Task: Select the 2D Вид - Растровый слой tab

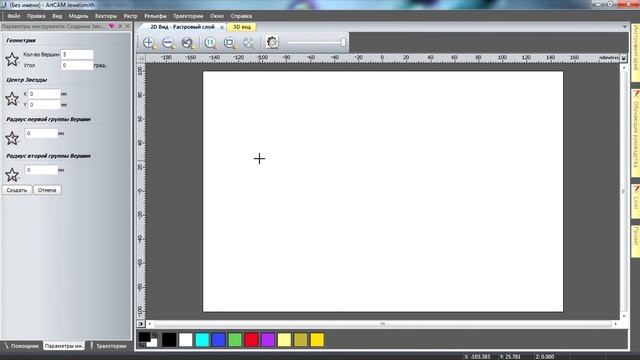Action: click(182, 27)
